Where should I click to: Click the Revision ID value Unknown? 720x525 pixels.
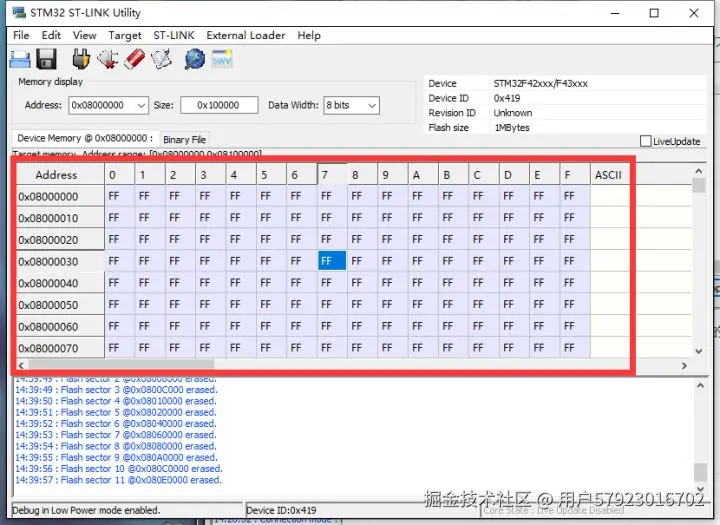tap(512, 113)
